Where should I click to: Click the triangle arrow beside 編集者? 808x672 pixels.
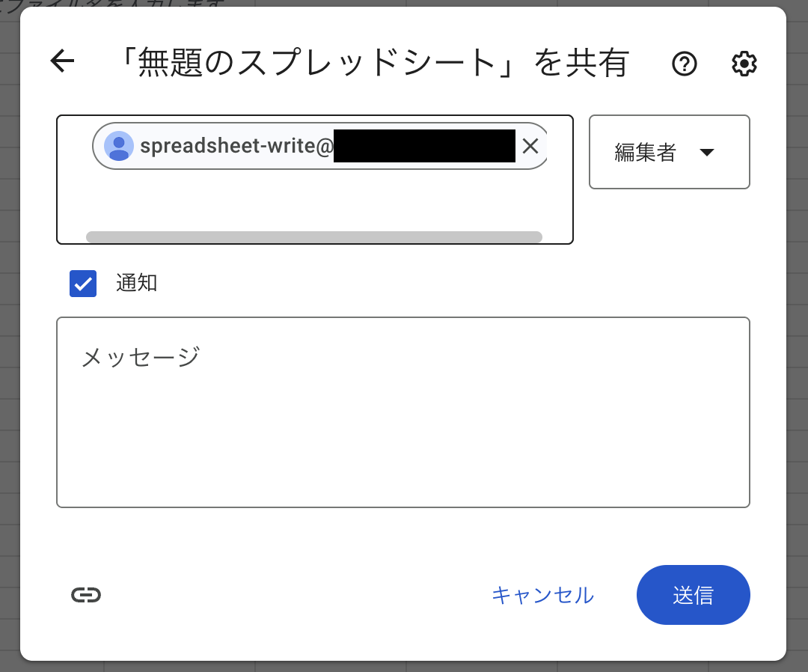[706, 153]
